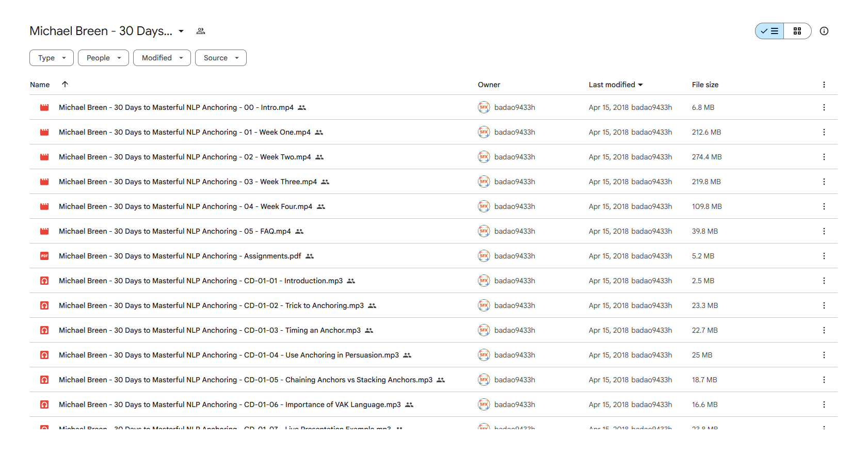Viewport: 868px width, 454px height.
Task: Open CD-01-03 - Timing an Anchor.mp3
Action: (x=210, y=330)
